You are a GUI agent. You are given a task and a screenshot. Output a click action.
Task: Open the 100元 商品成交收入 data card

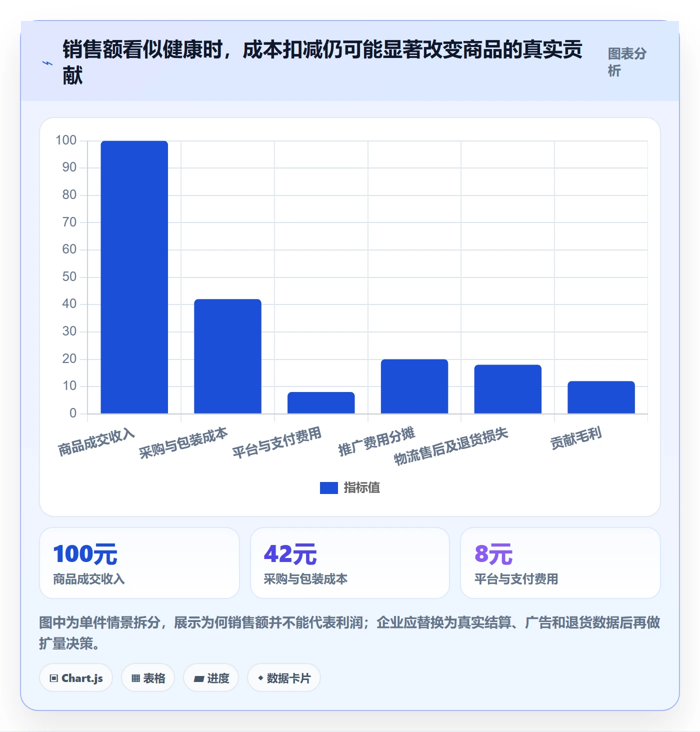(x=139, y=563)
